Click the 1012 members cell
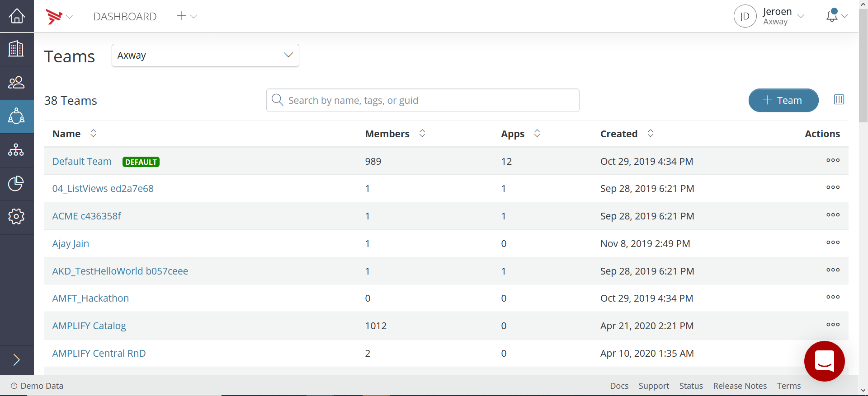Viewport: 868px width, 396px height. pyautogui.click(x=376, y=326)
